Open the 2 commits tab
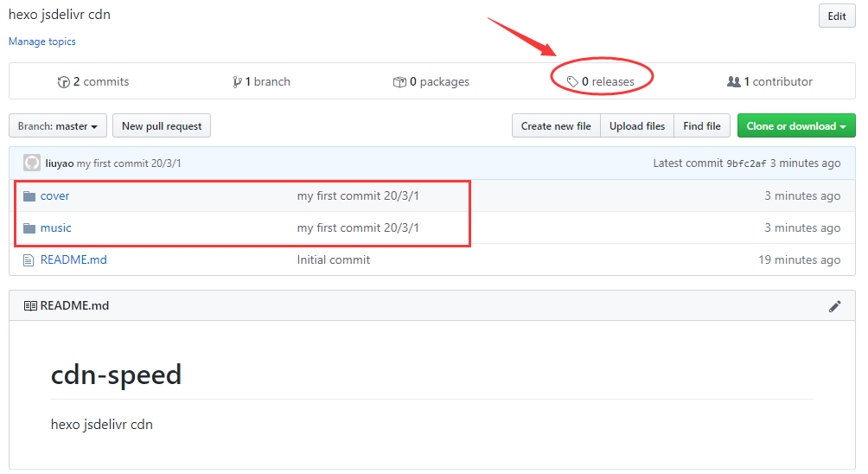 [x=93, y=82]
